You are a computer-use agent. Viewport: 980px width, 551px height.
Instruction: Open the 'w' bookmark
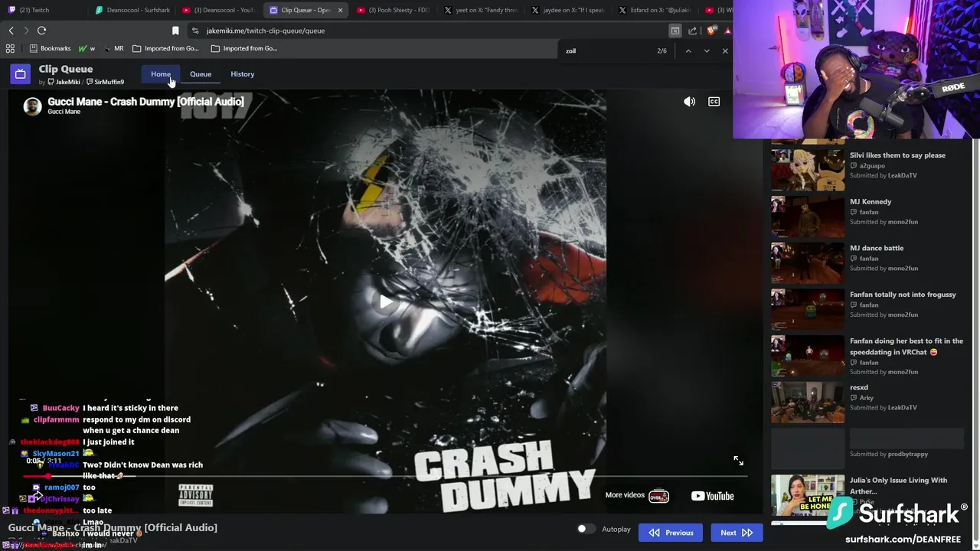click(x=87, y=48)
